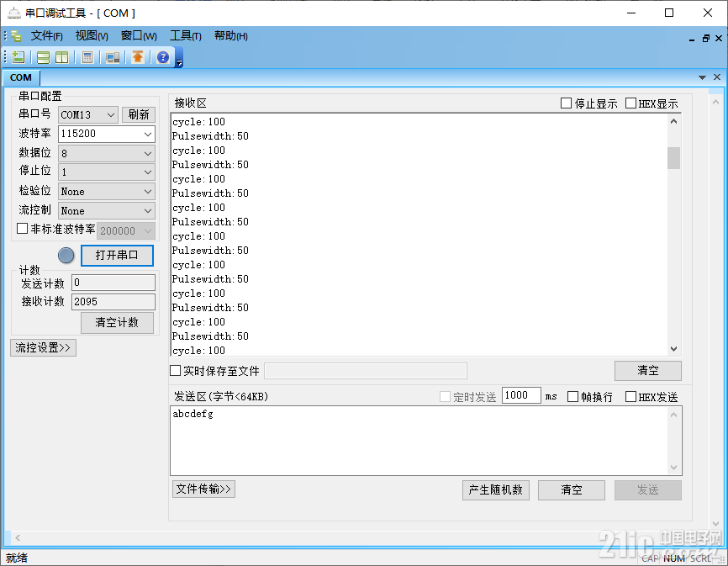This screenshot has width=728, height=566.
Task: Click the receive area scroll up arrow
Action: point(673,121)
